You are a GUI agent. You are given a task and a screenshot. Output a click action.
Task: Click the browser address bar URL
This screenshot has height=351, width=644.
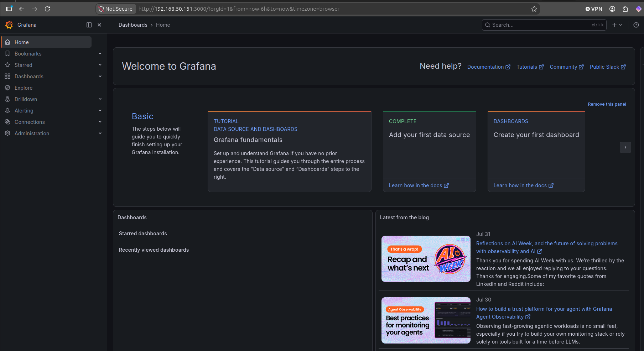pyautogui.click(x=239, y=9)
